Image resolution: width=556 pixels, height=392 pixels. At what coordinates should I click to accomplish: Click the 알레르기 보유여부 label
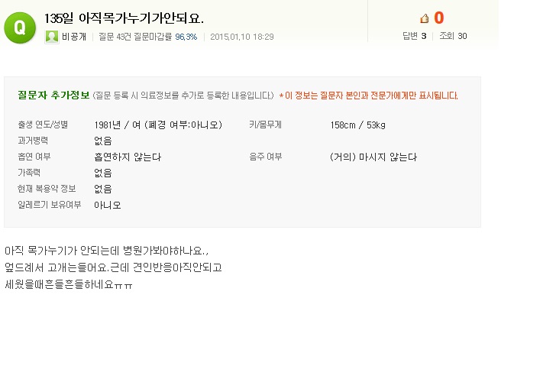click(49, 205)
